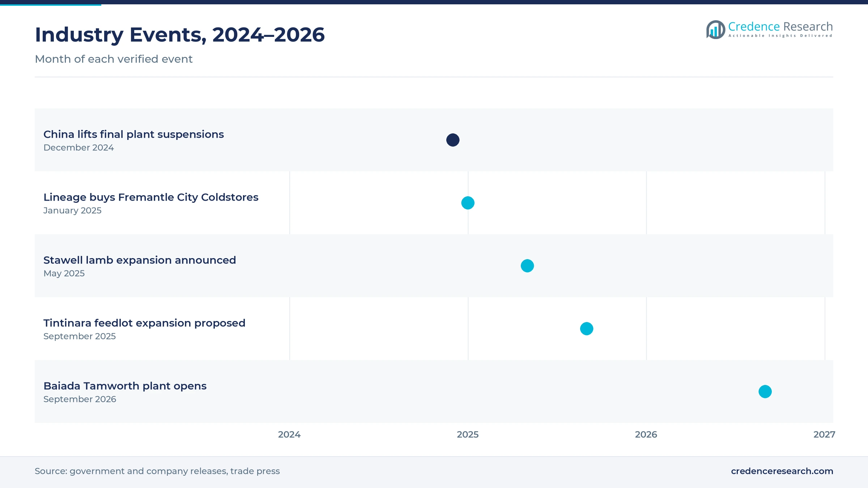Click the 'January 2025' date text
Screen dimensions: 868x488
pos(72,210)
